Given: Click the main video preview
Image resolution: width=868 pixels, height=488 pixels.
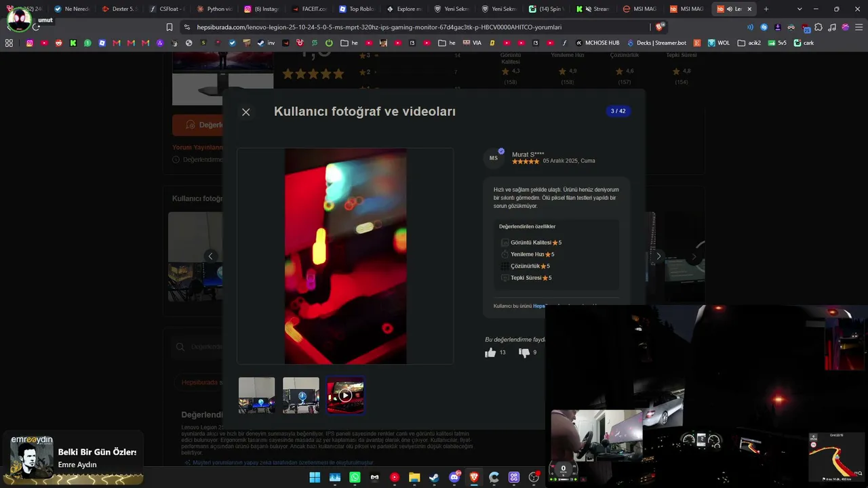Looking at the screenshot, I should [x=345, y=256].
